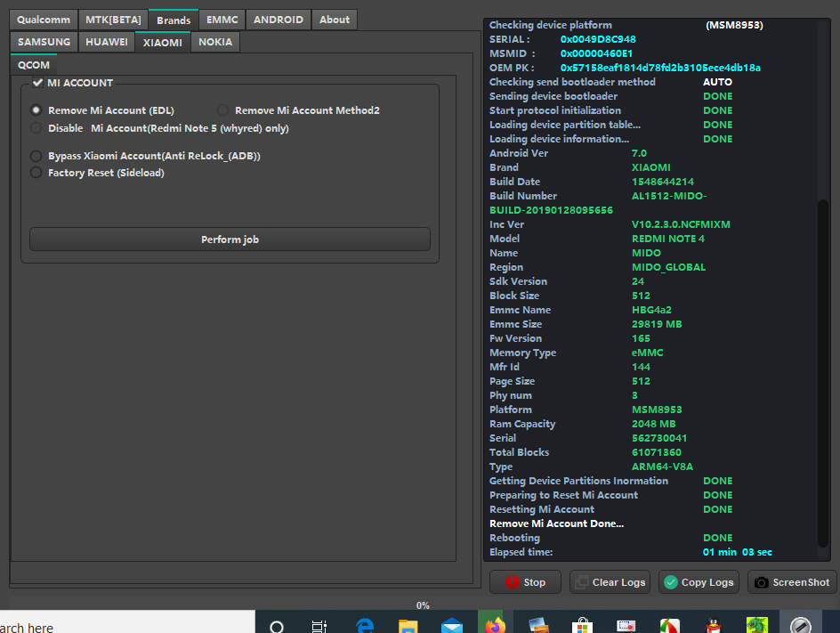Click the red stop icon

pos(513,582)
